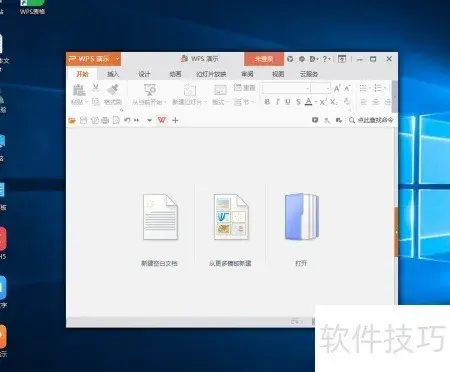Screen dimensions: 450x372
Task: Click the question mark help icon
Action: pyautogui.click(x=325, y=59)
